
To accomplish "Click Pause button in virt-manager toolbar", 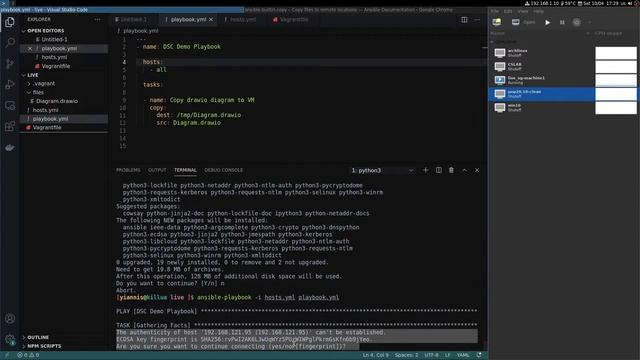I will [562, 22].
